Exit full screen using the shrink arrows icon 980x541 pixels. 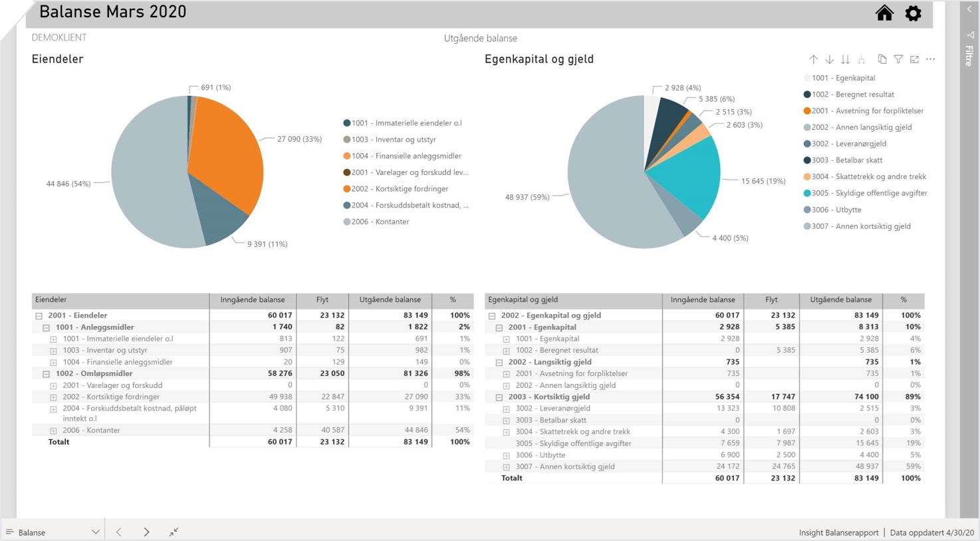click(174, 532)
